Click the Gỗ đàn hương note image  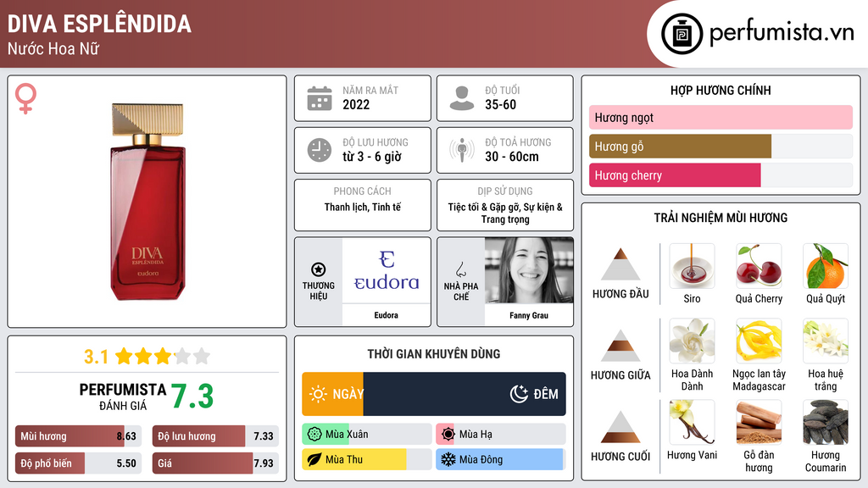point(759,422)
